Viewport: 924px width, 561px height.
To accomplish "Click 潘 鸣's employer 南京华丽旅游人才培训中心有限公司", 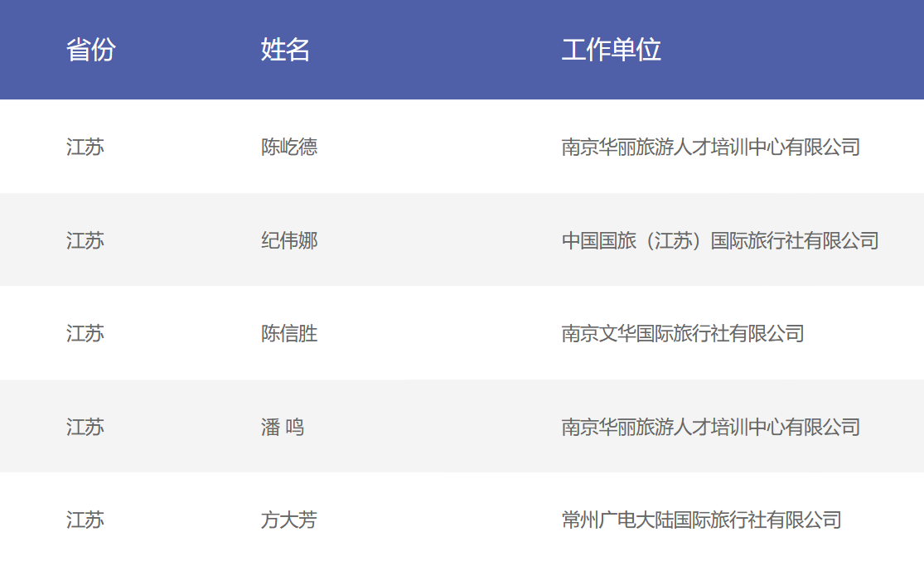I will coord(711,428).
